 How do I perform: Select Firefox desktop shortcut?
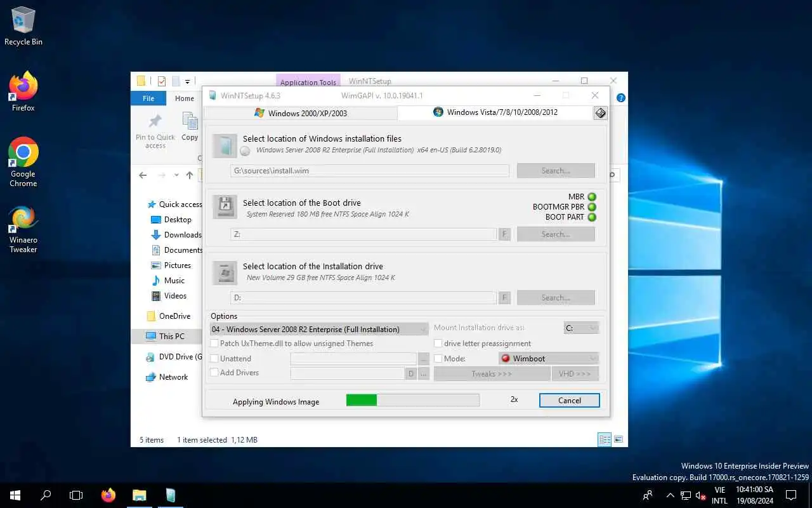click(23, 92)
